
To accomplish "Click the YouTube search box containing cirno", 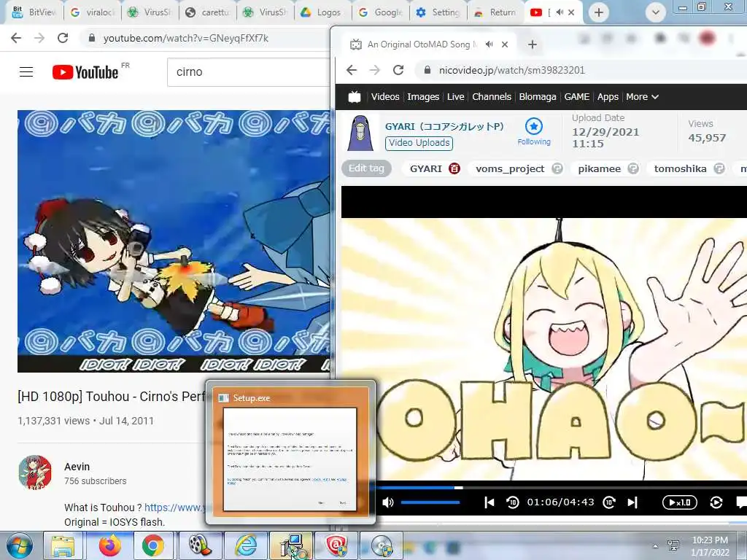I will coord(248,72).
